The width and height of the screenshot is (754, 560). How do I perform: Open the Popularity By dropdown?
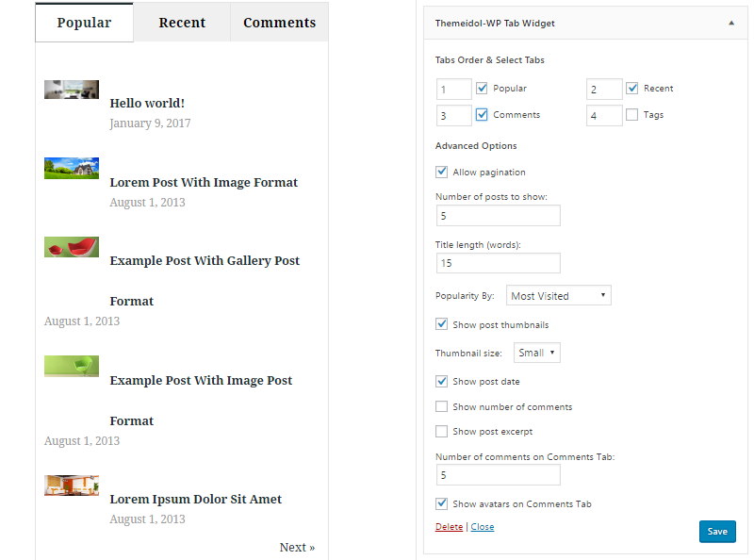click(559, 296)
